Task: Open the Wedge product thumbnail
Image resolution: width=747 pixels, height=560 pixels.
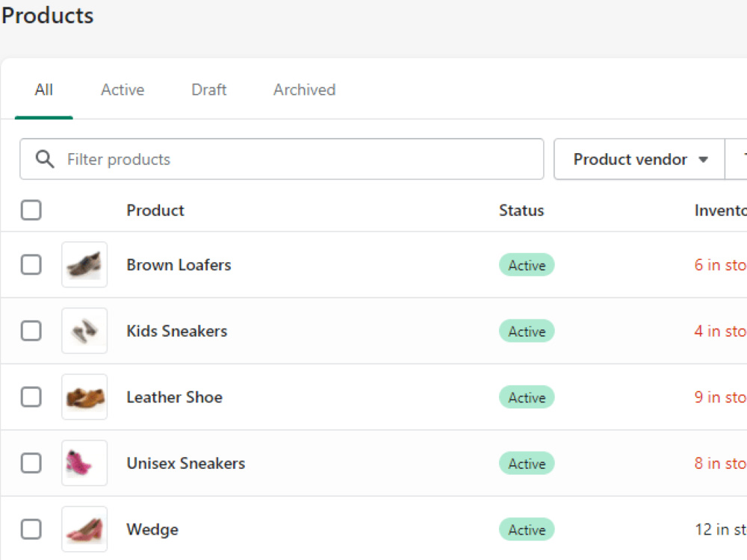Action: (x=84, y=529)
